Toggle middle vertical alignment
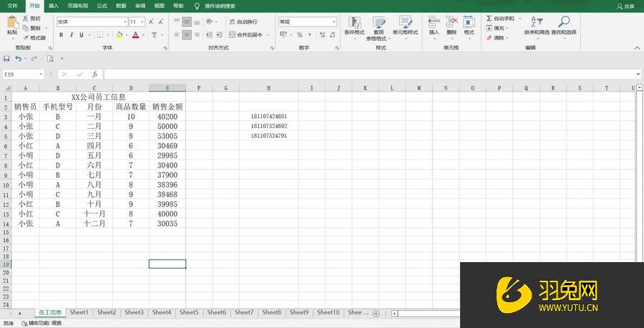The height and width of the screenshot is (328, 644). pos(187,21)
